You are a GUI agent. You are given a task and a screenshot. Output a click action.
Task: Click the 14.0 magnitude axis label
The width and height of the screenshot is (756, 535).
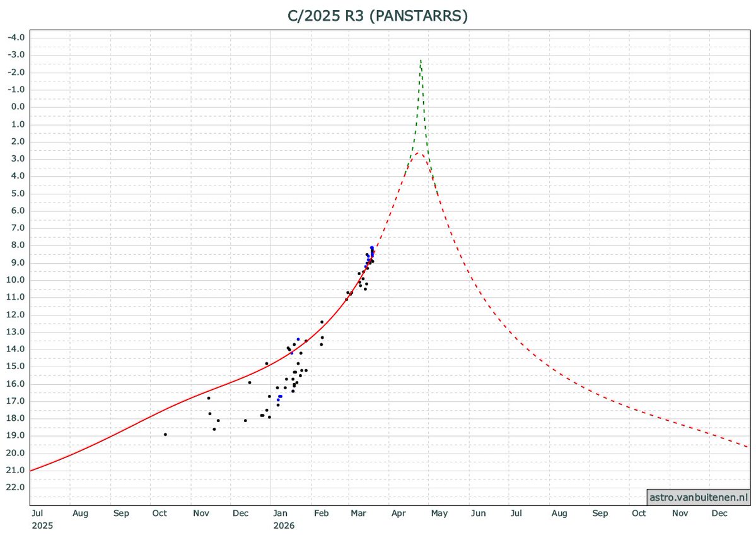(16, 350)
